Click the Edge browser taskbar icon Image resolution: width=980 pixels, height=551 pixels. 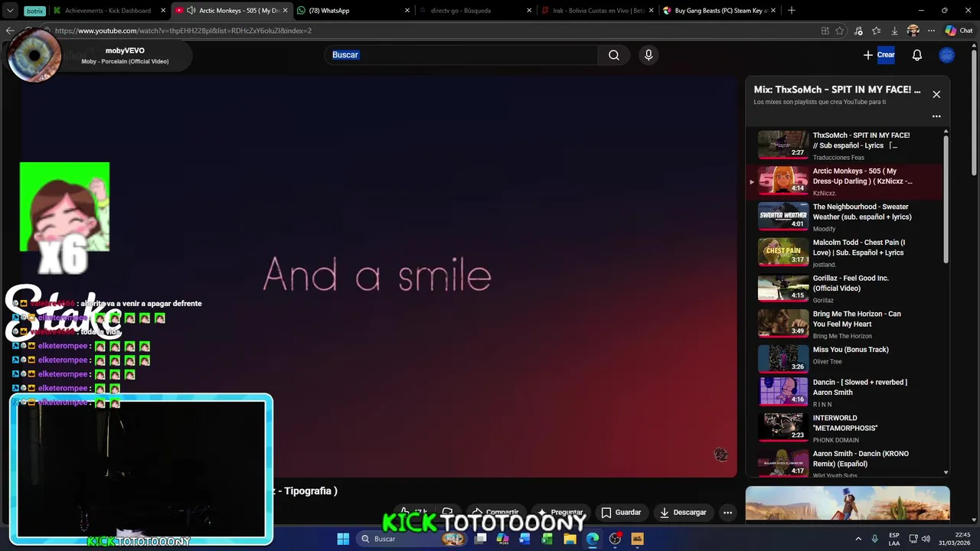pyautogui.click(x=593, y=539)
